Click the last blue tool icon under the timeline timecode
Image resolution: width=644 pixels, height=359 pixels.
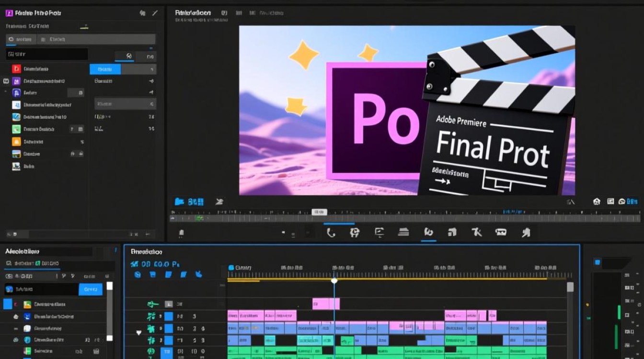coord(198,274)
